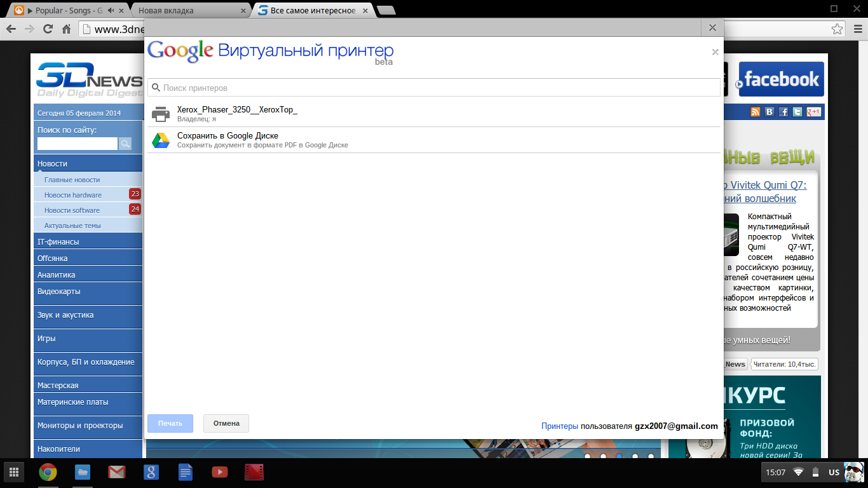Open Актуальные темы link

pos(72,226)
